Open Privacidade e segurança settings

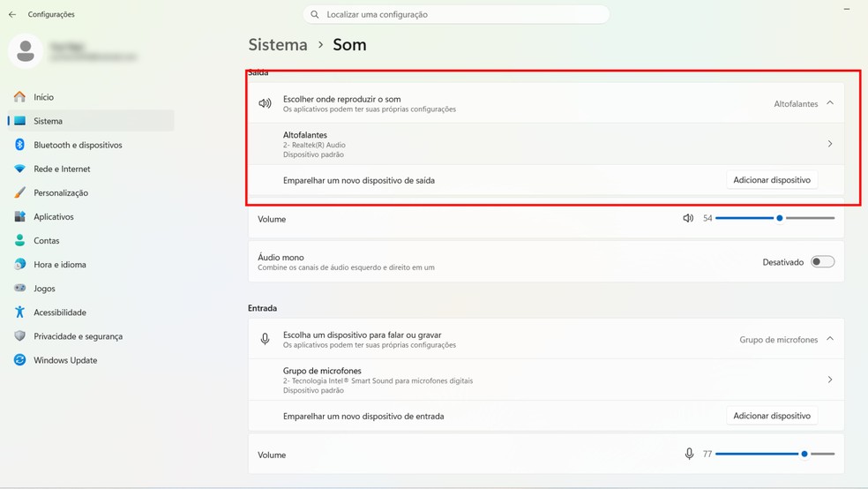coord(92,336)
